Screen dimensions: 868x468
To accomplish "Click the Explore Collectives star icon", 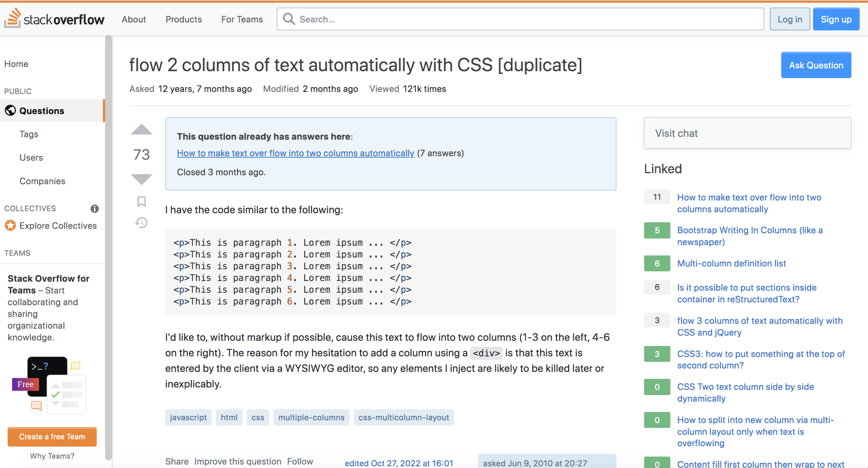I will tap(10, 226).
